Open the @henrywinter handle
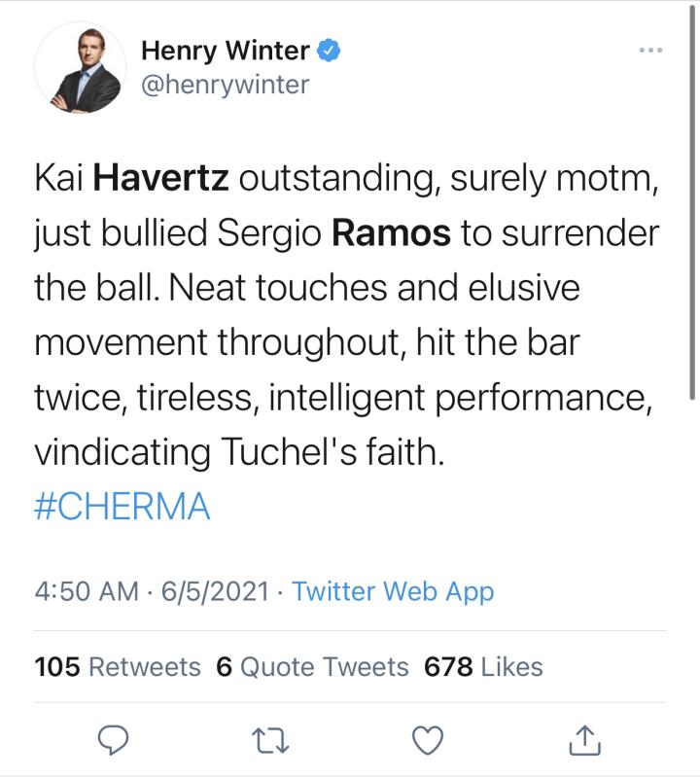 pos(226,85)
